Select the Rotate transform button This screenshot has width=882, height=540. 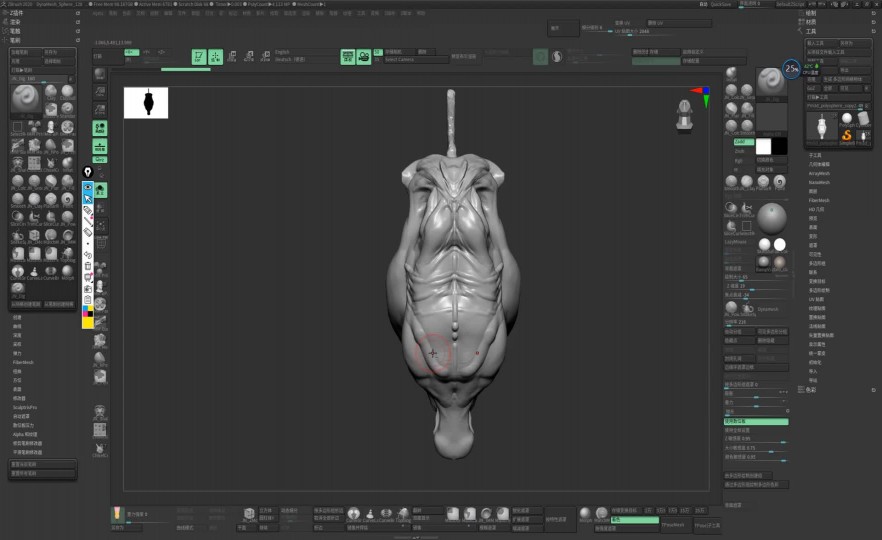click(265, 57)
